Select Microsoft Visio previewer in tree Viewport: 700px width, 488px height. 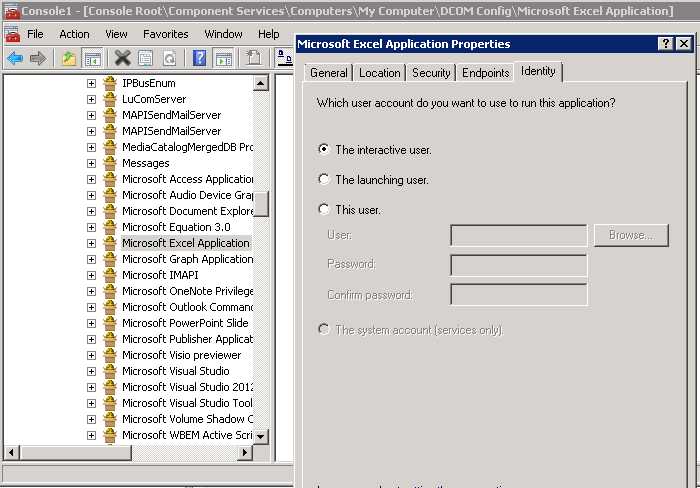[x=181, y=355]
